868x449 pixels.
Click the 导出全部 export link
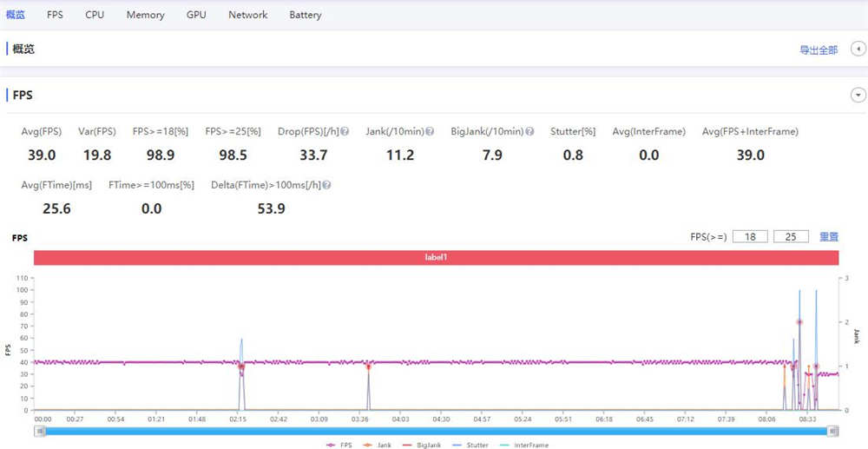(819, 50)
